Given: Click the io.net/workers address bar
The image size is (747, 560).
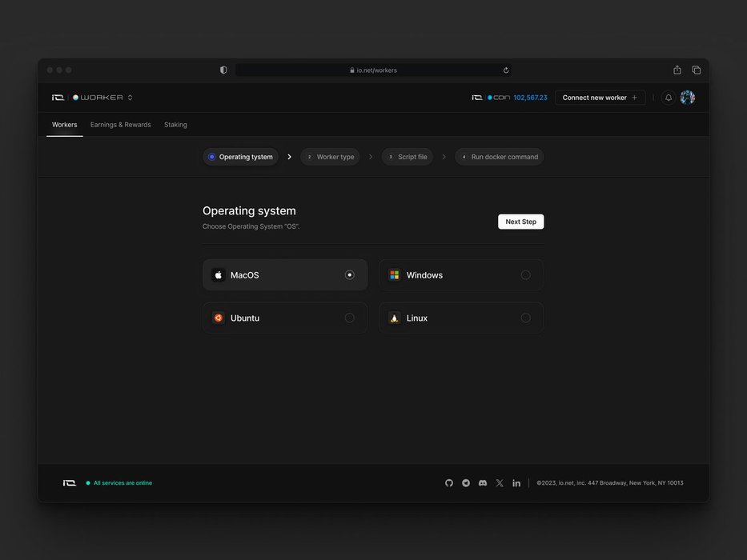Looking at the screenshot, I should coord(373,70).
